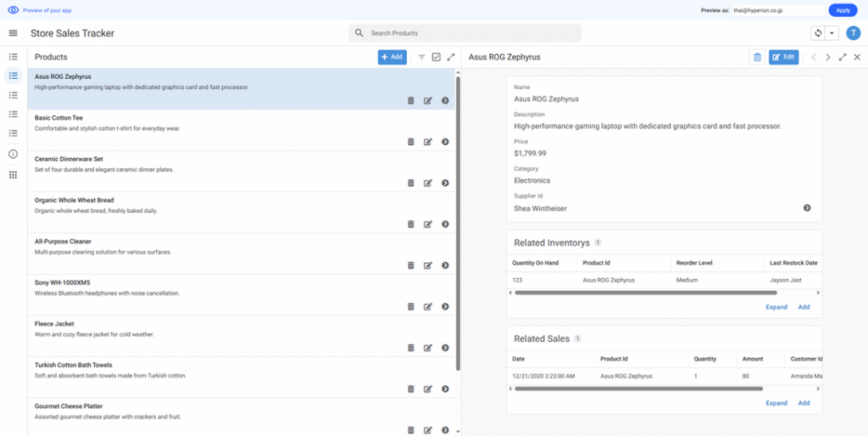
Task: Select the highlighted second sidebar list view
Action: pyautogui.click(x=13, y=75)
